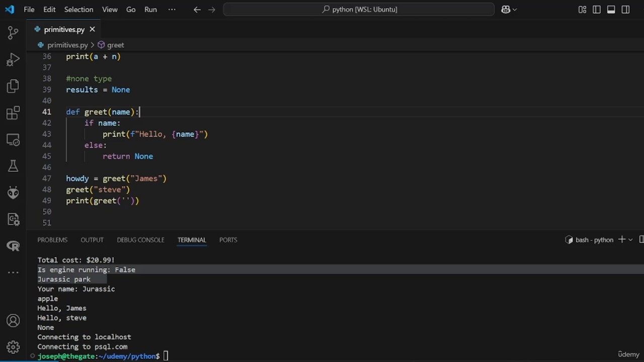Click "Hello, James" terminal output

[x=61, y=308]
